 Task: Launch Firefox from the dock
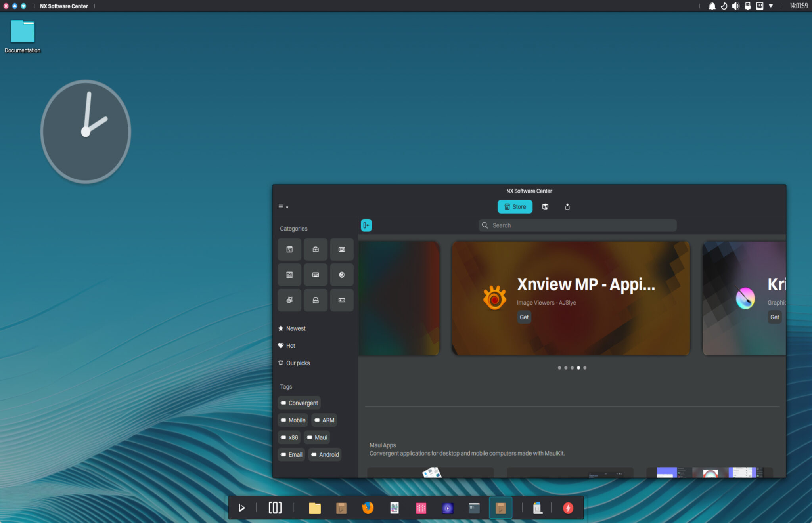tap(367, 508)
